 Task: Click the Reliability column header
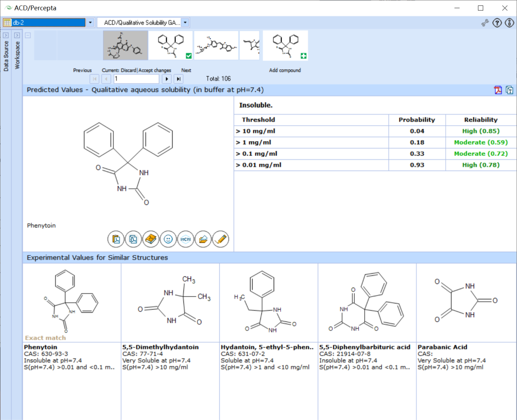[481, 120]
